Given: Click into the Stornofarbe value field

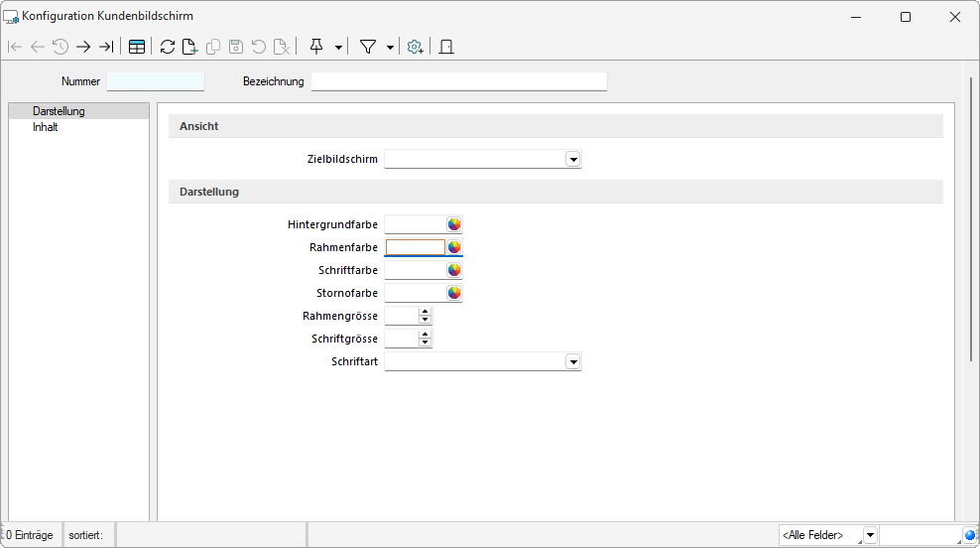Looking at the screenshot, I should pos(415,293).
